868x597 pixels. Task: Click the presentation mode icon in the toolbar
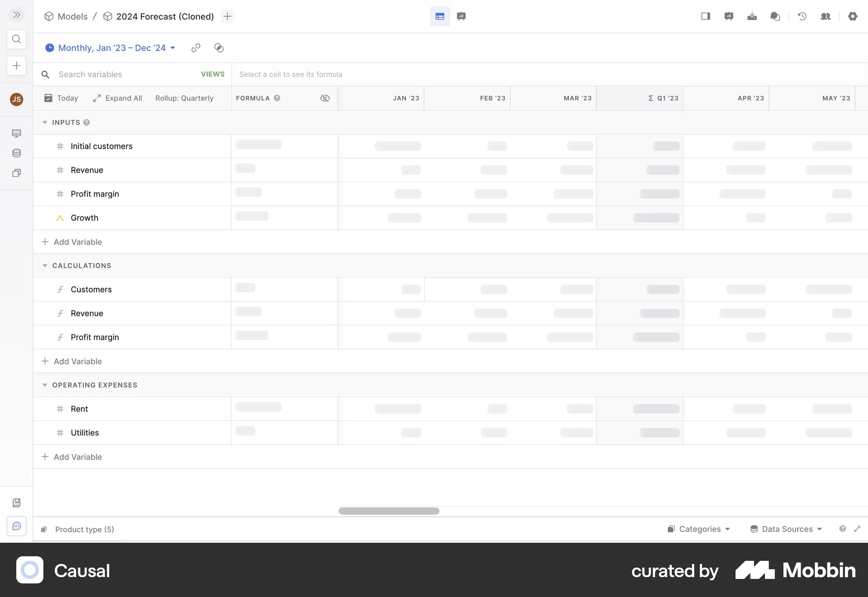729,16
